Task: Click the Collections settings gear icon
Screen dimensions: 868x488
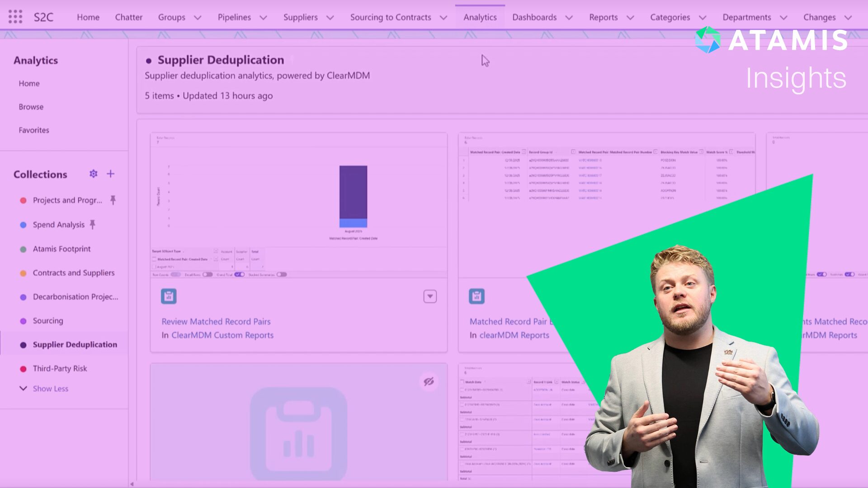Action: pyautogui.click(x=93, y=174)
